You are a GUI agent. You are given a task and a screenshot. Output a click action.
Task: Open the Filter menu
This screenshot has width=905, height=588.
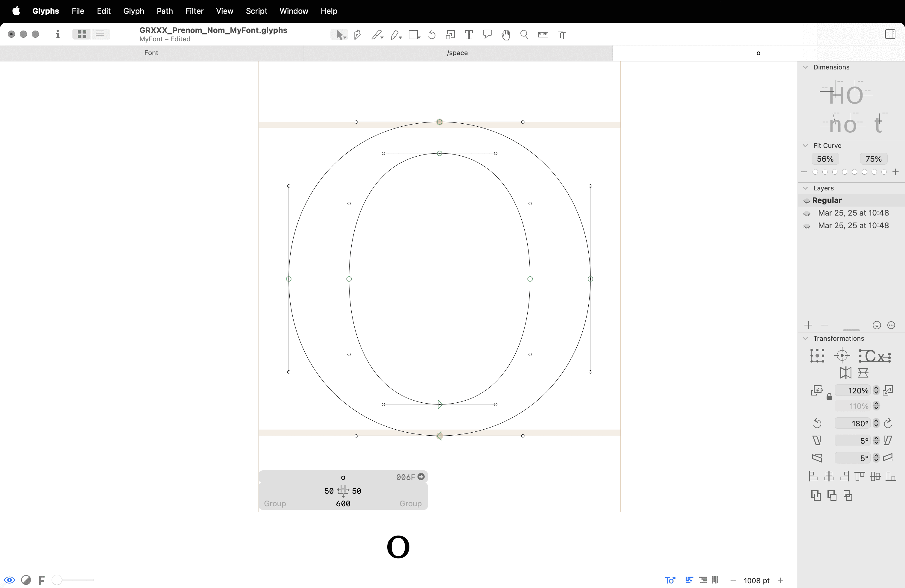tap(194, 11)
